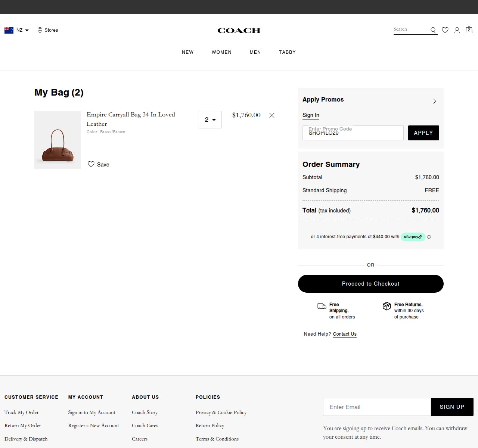The image size is (478, 448).
Task: Open the Empire Carryall Bag thumbnail
Action: click(x=58, y=140)
